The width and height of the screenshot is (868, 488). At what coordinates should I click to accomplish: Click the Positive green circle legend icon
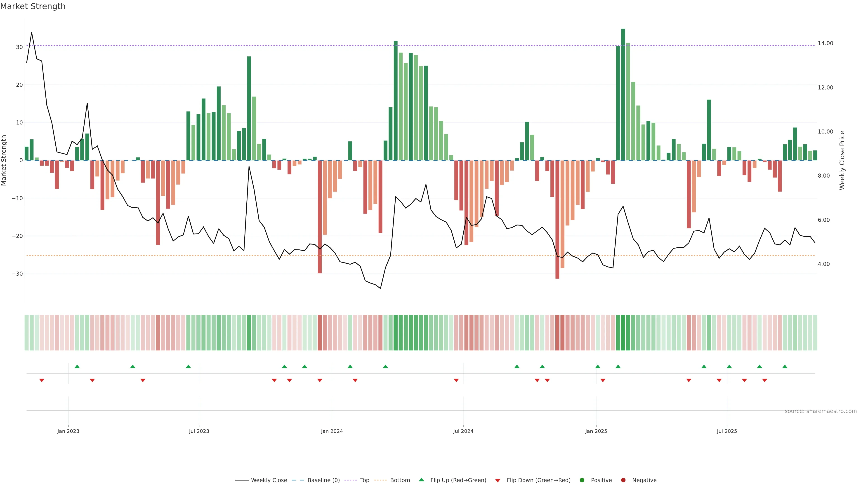pyautogui.click(x=582, y=480)
